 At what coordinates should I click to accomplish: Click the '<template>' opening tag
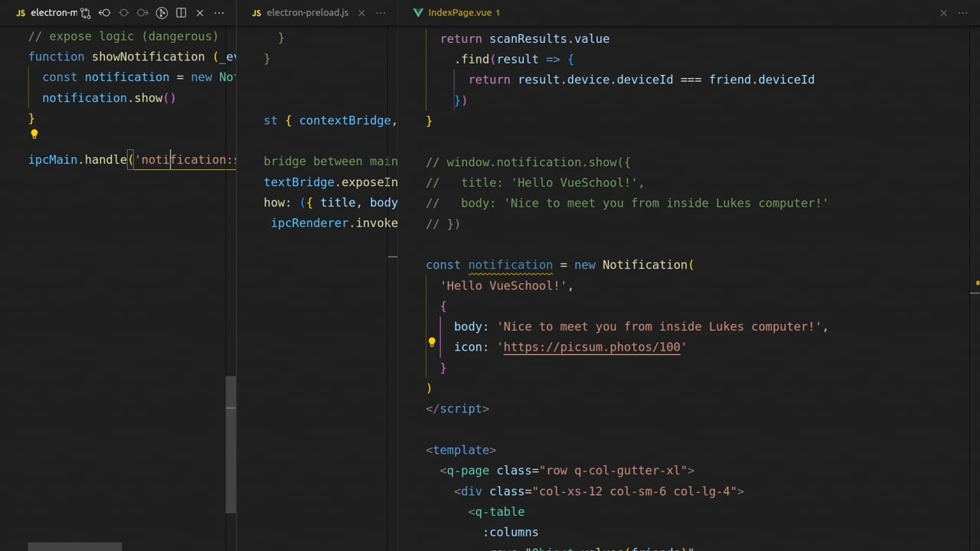[461, 450]
